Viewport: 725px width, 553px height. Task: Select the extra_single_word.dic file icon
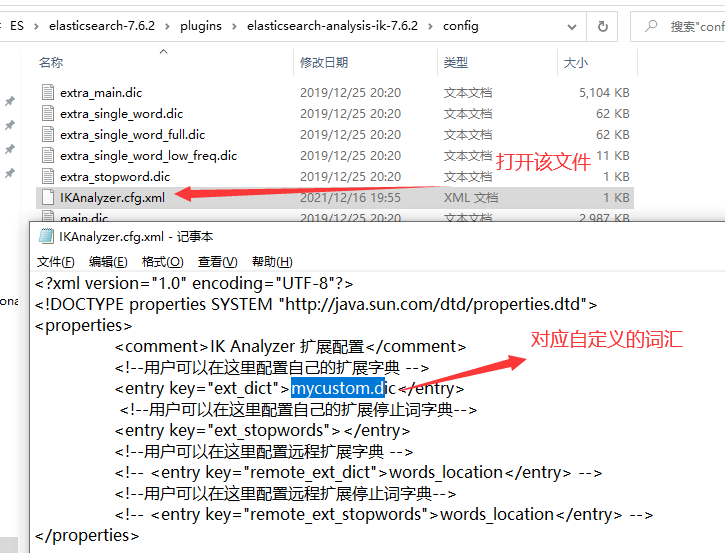click(47, 113)
